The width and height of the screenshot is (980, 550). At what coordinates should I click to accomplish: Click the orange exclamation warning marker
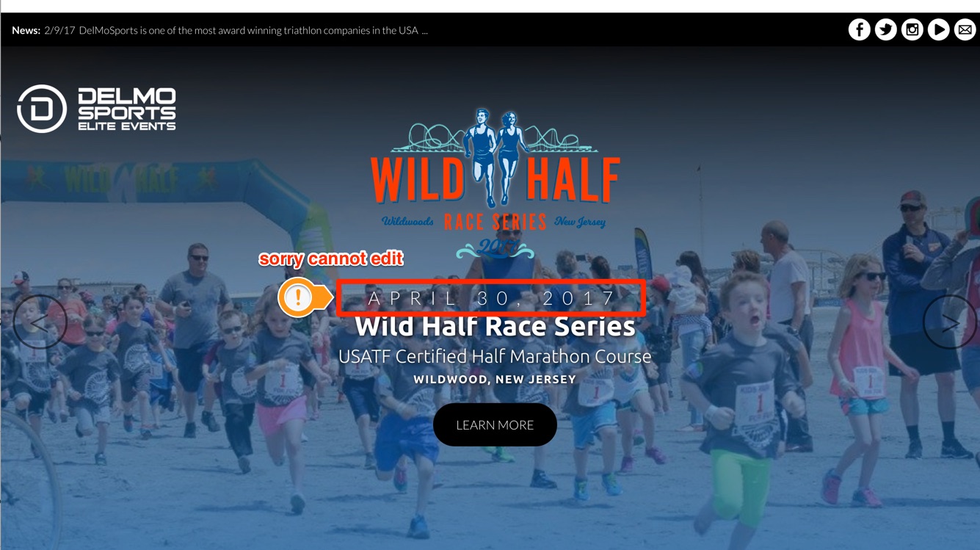click(298, 298)
